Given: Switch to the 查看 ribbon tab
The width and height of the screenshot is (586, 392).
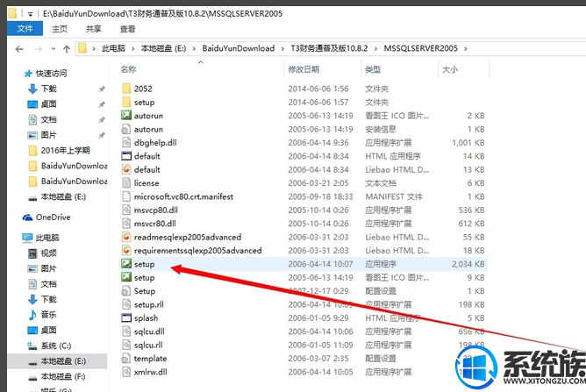Looking at the screenshot, I should point(127,29).
